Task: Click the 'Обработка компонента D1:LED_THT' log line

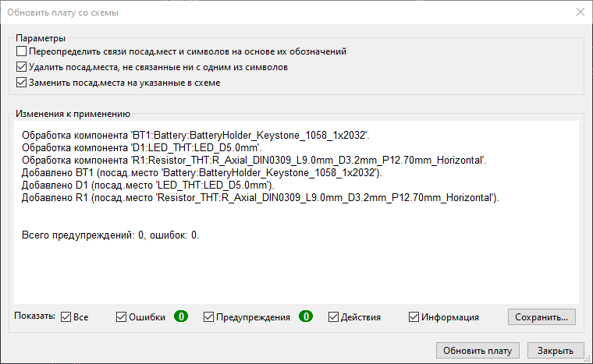Action: (x=141, y=147)
